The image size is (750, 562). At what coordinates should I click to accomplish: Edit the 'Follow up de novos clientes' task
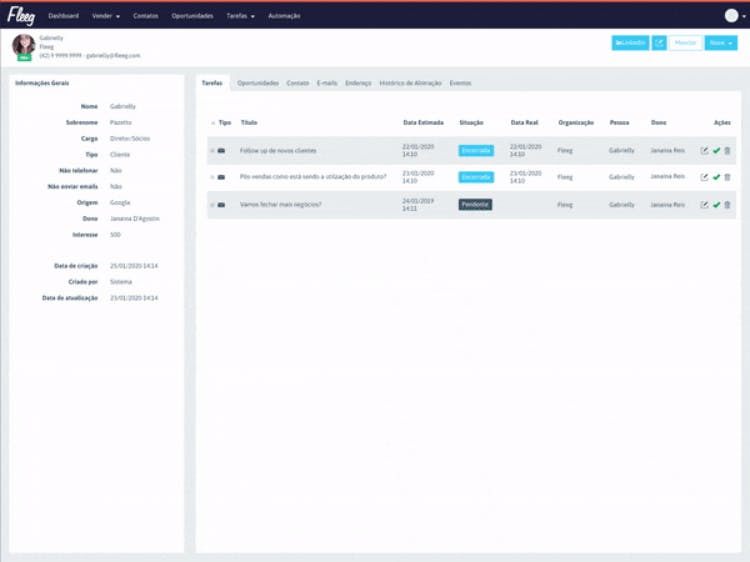tap(704, 151)
